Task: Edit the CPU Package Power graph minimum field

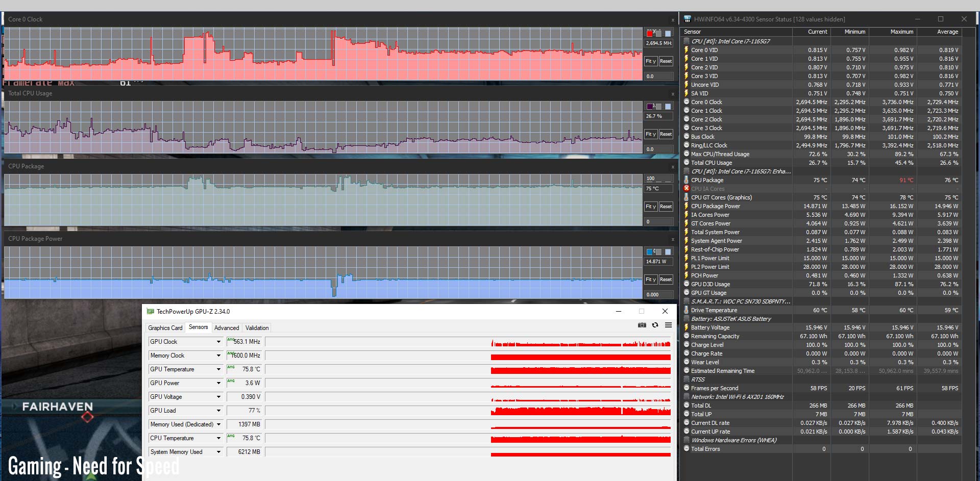Action: click(x=659, y=295)
